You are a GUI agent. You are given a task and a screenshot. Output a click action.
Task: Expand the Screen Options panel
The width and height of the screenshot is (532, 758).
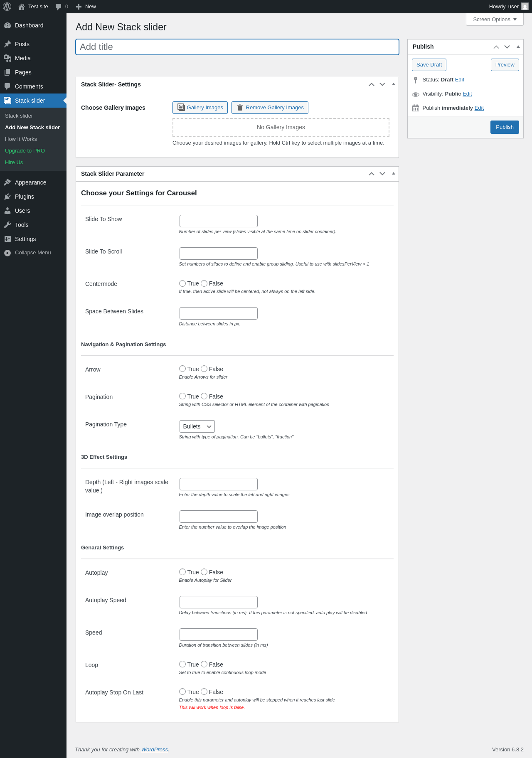495,20
